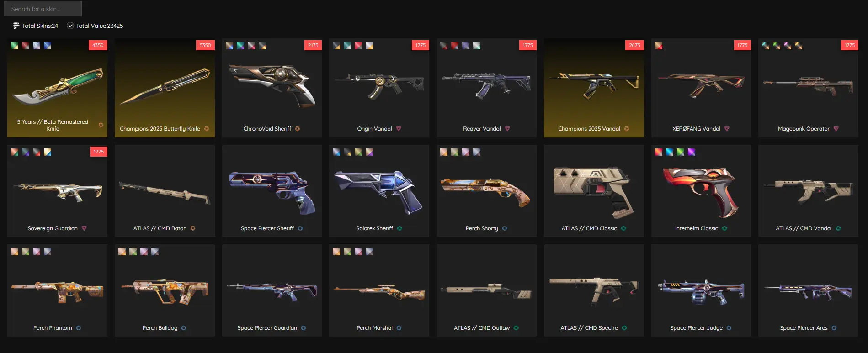This screenshot has height=353, width=868.
Task: Click the tier icon next to Magepunk Operator
Action: pyautogui.click(x=836, y=129)
